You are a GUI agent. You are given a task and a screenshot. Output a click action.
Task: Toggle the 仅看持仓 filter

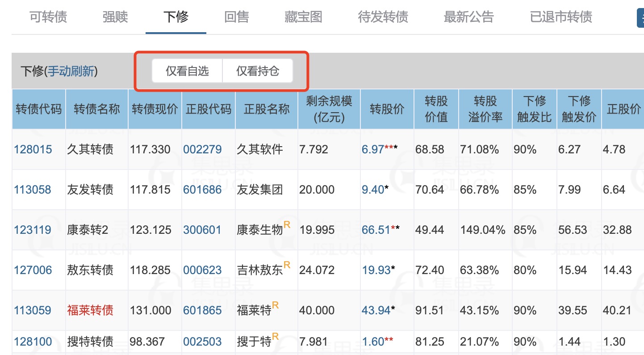point(258,71)
